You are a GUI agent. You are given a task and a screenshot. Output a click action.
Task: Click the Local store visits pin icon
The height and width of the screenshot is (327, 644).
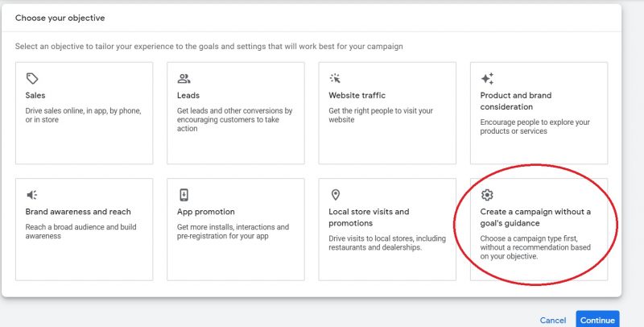(335, 195)
